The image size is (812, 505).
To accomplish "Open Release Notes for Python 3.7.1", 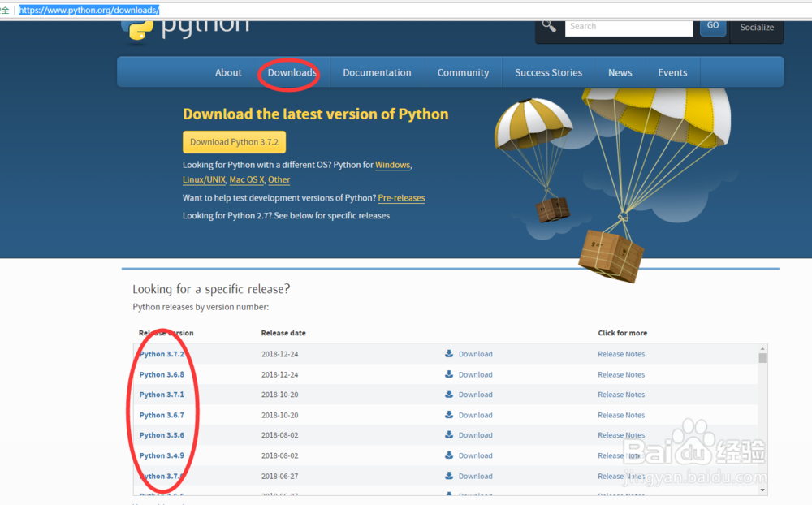I will [621, 395].
